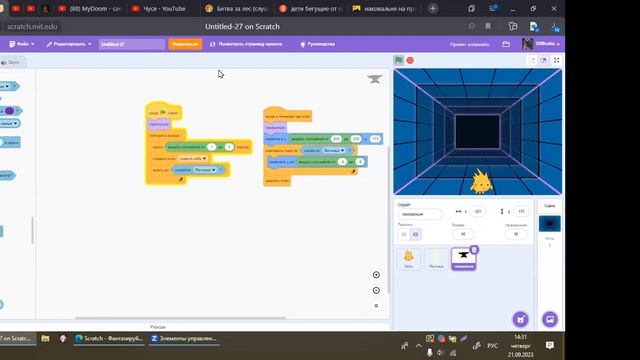Delete the selected anvil sprite
Screen dimensions: 640x360
pyautogui.click(x=474, y=249)
